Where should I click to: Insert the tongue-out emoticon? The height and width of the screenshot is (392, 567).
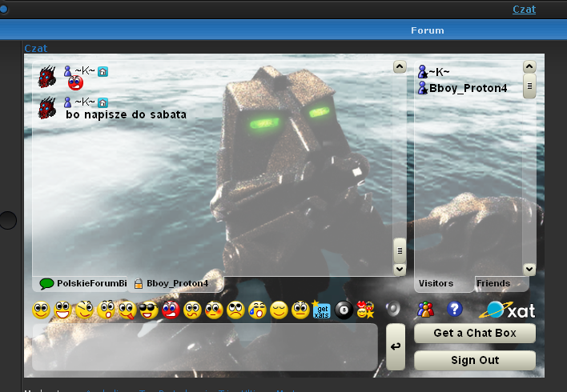pos(127,310)
